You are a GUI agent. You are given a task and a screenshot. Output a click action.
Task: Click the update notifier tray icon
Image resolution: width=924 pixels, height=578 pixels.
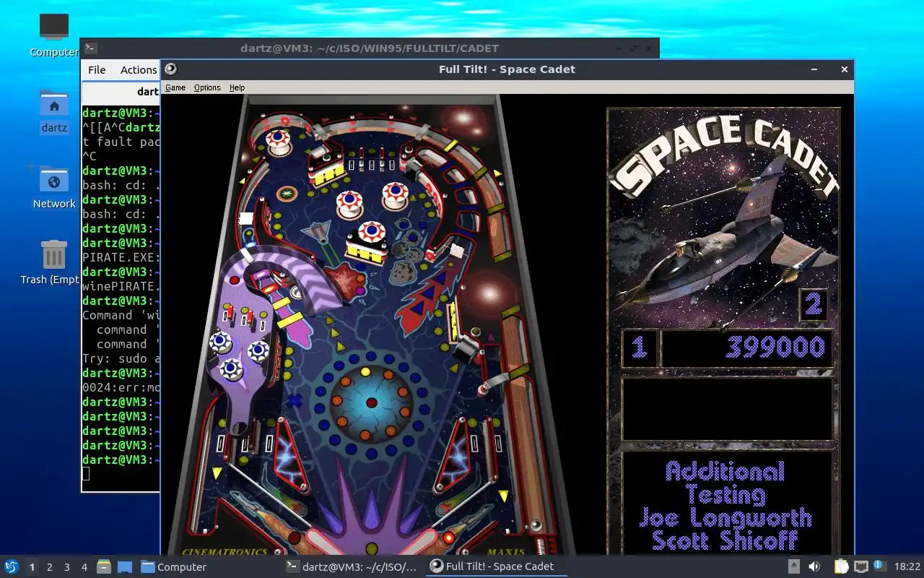click(879, 566)
